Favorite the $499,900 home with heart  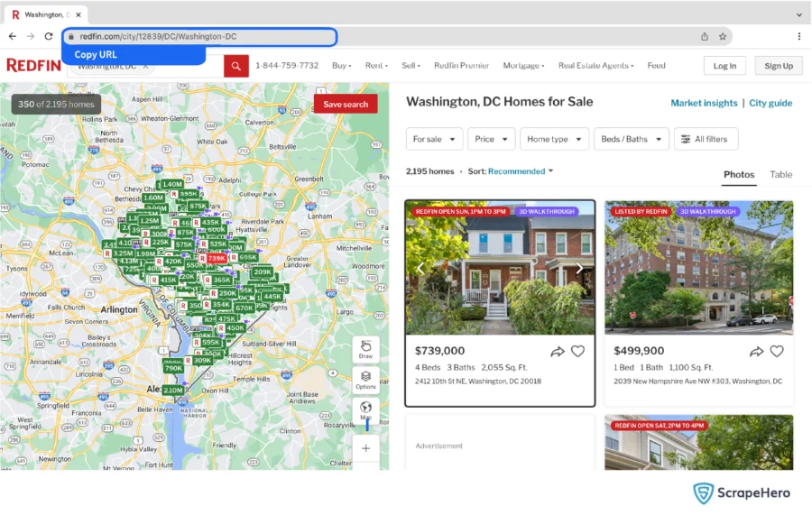(x=777, y=352)
